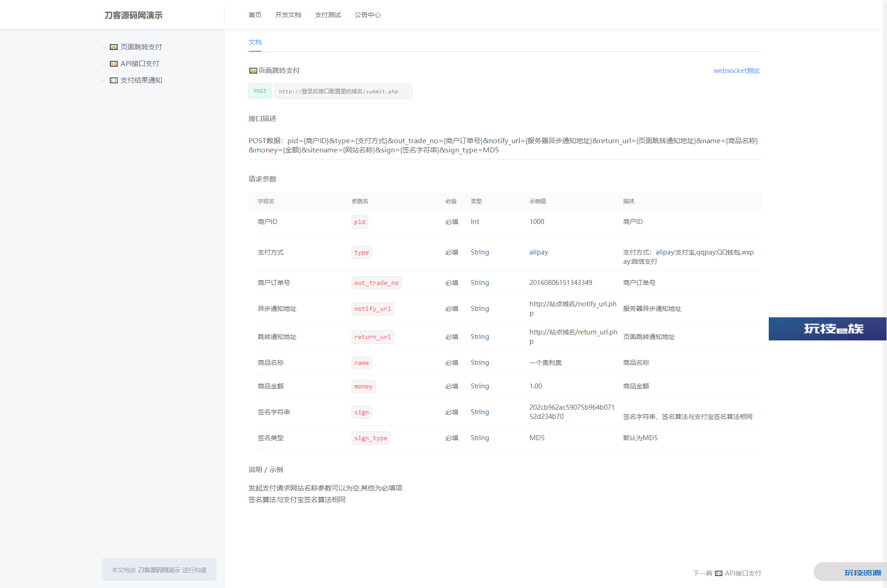Click the return_url parameter tag
Viewport: 887px width, 588px height.
pos(373,337)
